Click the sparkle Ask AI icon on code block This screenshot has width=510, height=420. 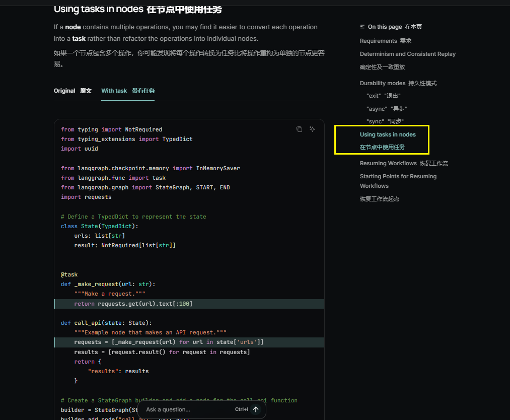coord(312,129)
